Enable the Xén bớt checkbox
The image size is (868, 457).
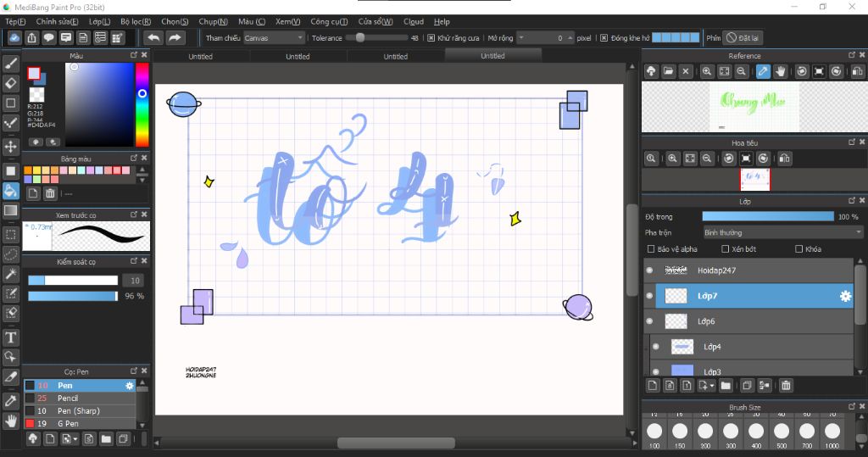click(726, 249)
